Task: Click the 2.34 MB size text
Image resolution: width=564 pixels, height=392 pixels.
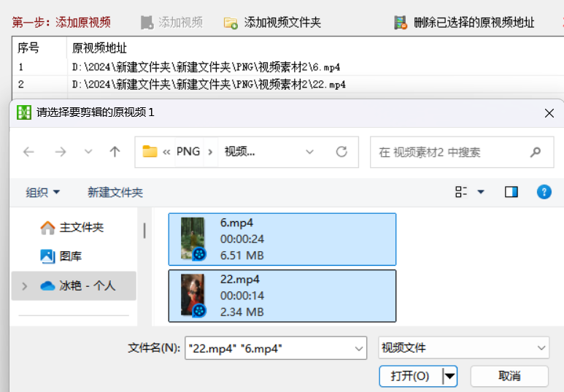Action: click(x=242, y=312)
